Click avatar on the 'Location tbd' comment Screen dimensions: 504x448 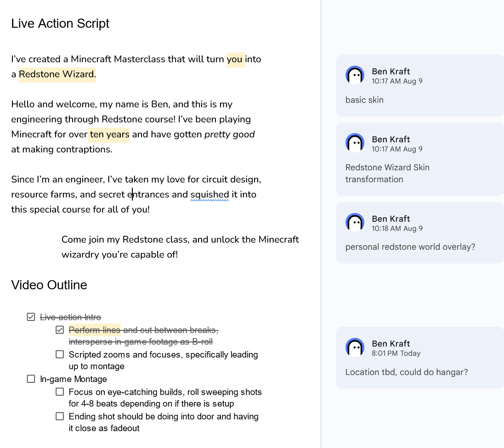click(x=355, y=347)
